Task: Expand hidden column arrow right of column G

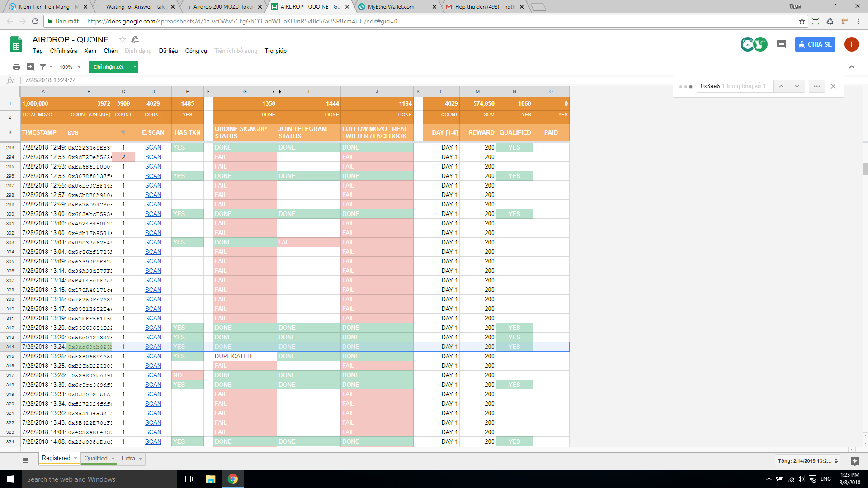Action: pyautogui.click(x=280, y=92)
